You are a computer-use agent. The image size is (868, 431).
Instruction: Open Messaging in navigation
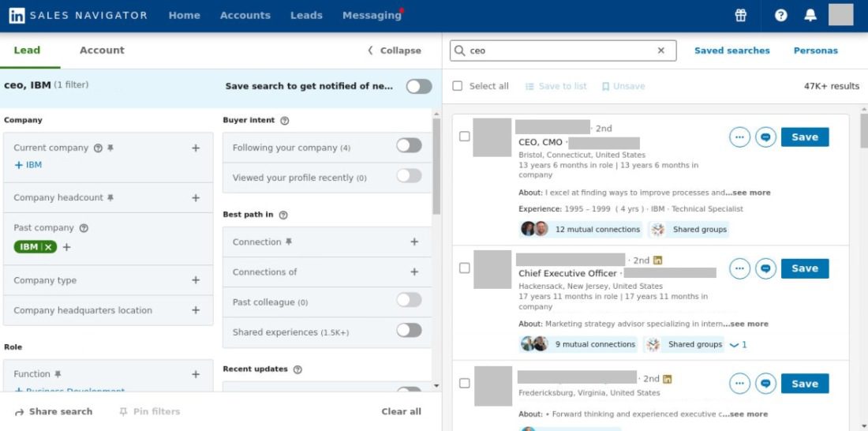372,16
